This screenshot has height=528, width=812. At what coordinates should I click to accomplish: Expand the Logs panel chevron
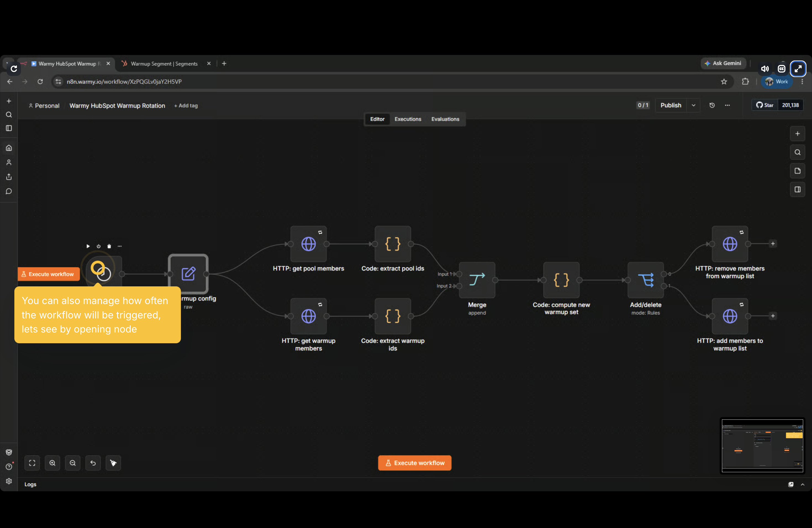coord(802,484)
